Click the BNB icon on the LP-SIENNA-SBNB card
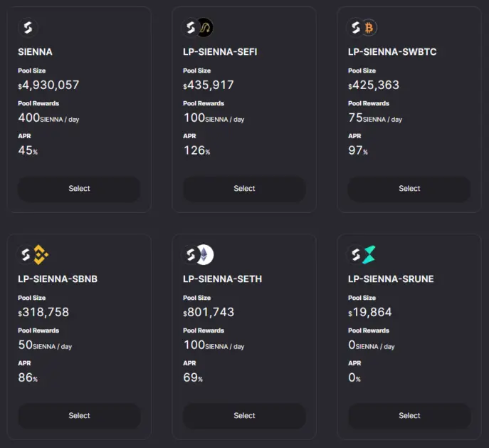489x448 pixels. pyautogui.click(x=41, y=254)
